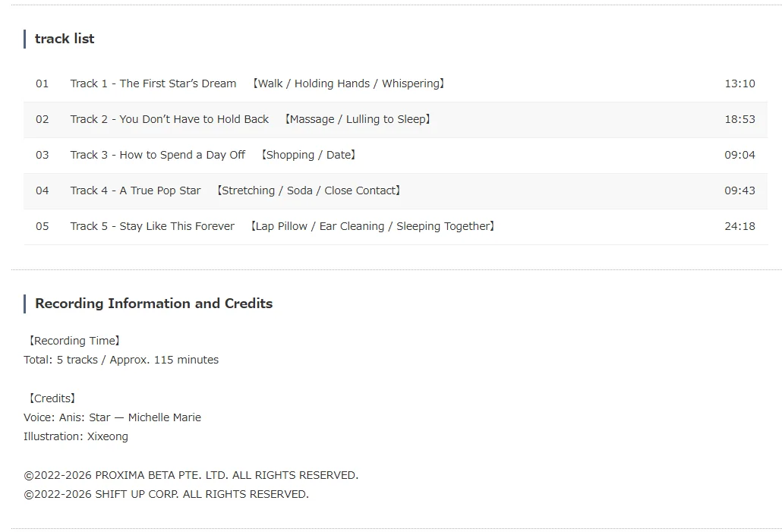Click the 18:53 duration of track 2
782x532 pixels.
point(739,120)
